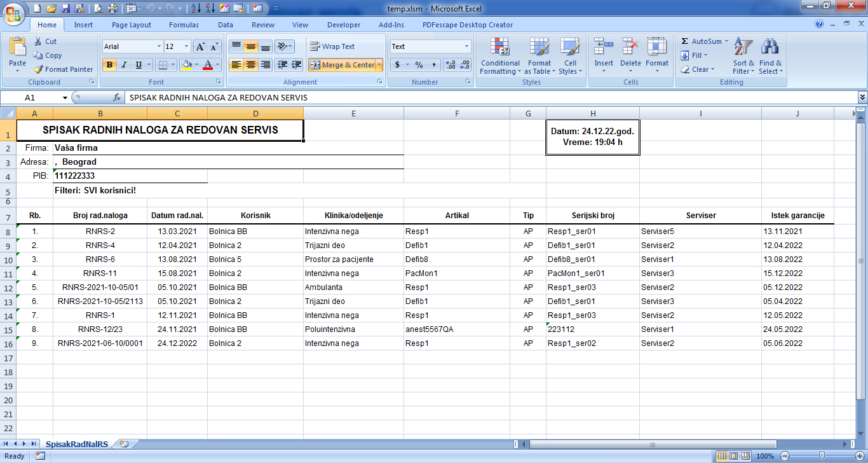Switch to the Developer tab
This screenshot has width=868, height=463.
344,25
